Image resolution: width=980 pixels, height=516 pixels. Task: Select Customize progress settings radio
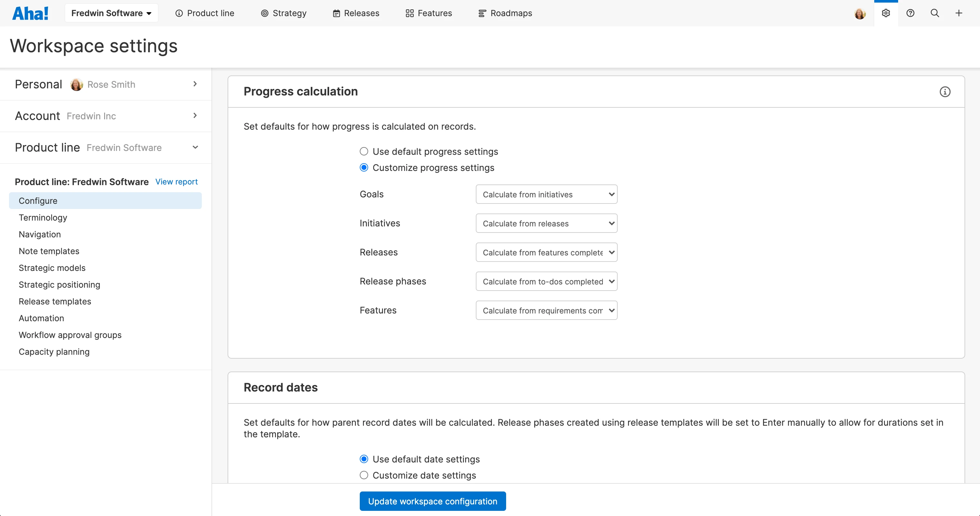pos(364,168)
